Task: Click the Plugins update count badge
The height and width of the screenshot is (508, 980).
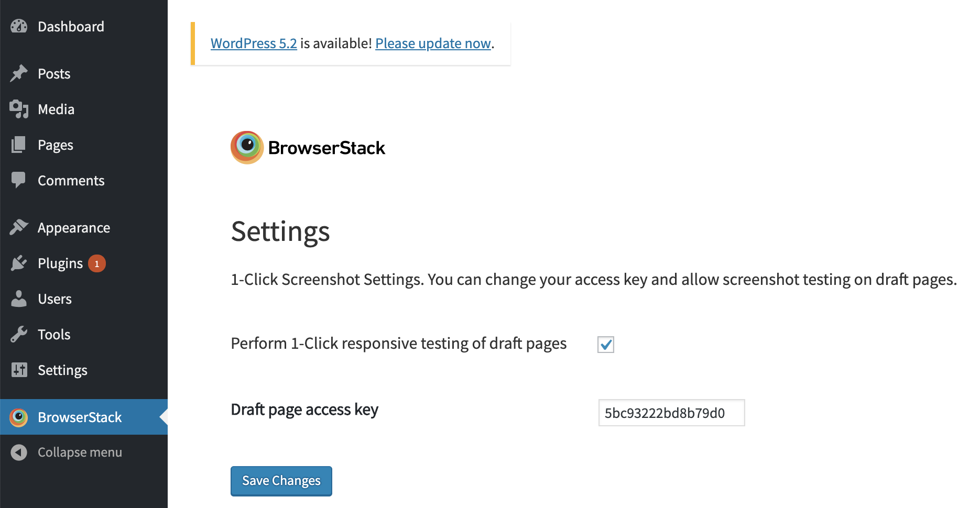Action: click(97, 263)
